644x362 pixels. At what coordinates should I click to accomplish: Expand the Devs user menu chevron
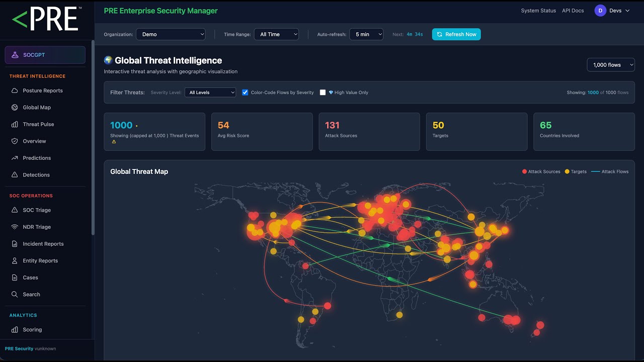tap(627, 11)
